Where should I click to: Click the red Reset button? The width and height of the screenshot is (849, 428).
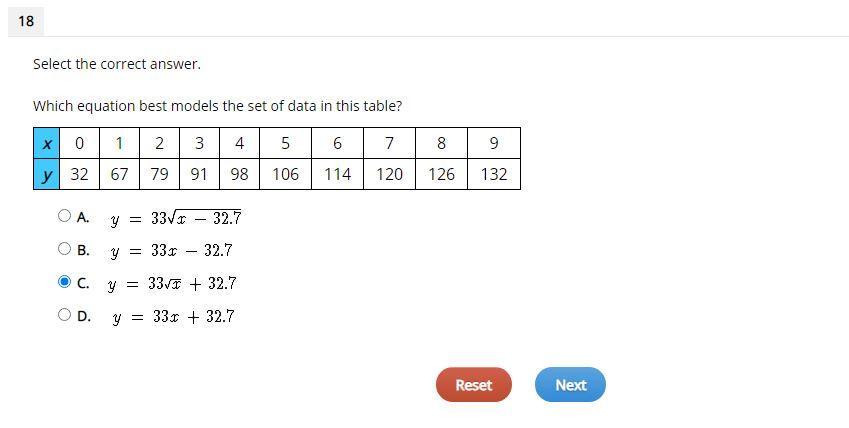[x=474, y=385]
